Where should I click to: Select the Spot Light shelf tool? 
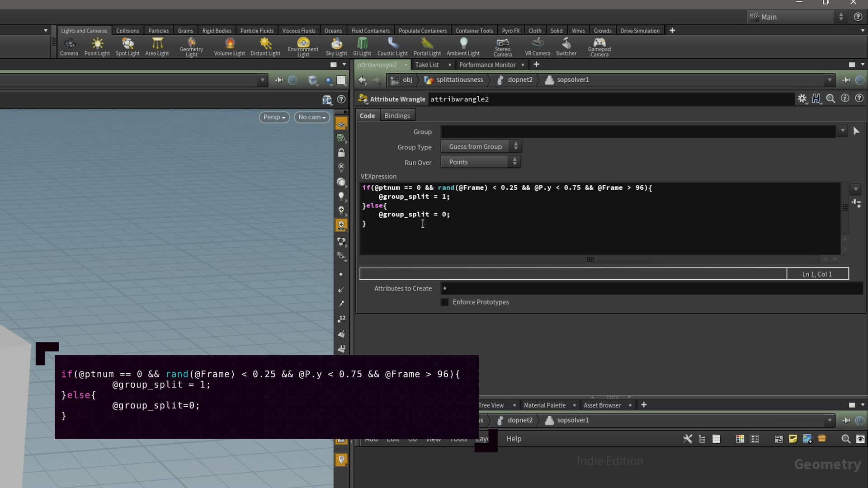coord(127,45)
